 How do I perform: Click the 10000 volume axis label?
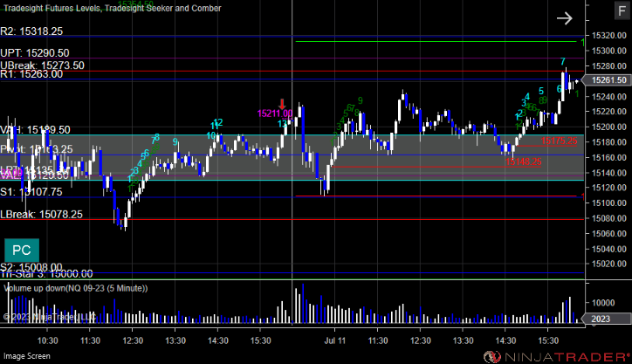pyautogui.click(x=603, y=303)
